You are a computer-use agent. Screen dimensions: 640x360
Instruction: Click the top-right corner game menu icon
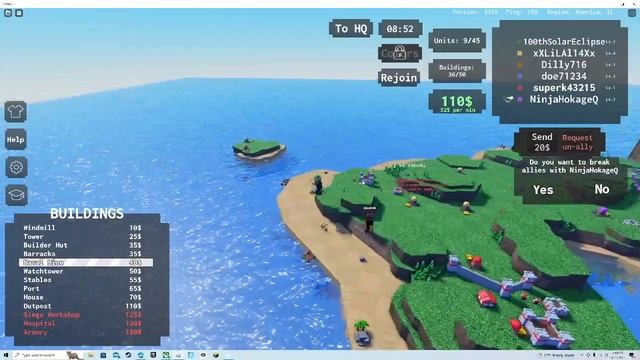pos(632,13)
